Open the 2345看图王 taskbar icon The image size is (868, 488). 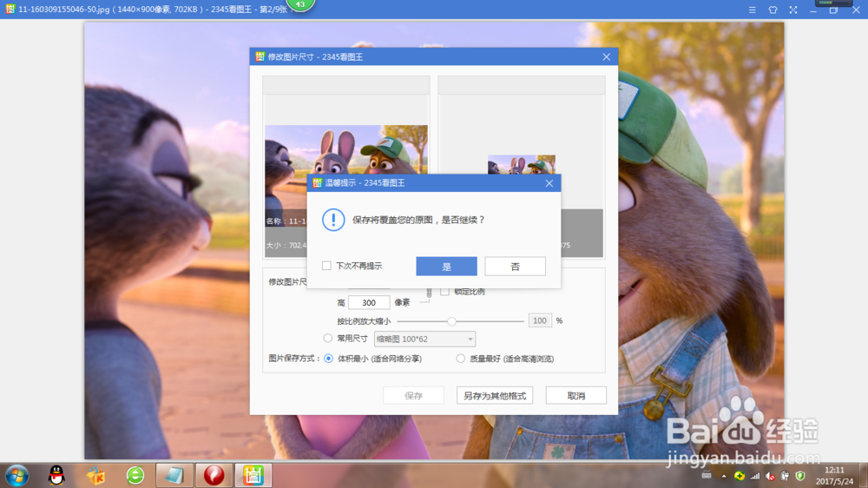click(x=253, y=475)
